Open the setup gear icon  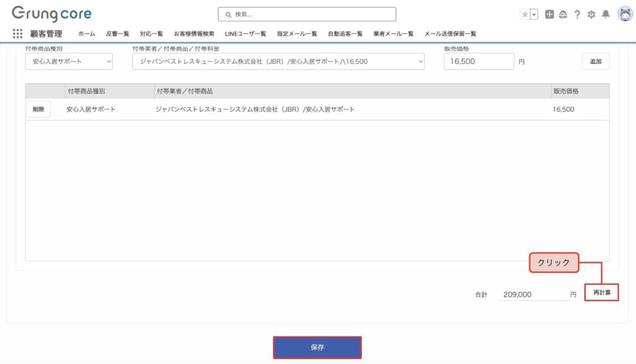(x=591, y=14)
